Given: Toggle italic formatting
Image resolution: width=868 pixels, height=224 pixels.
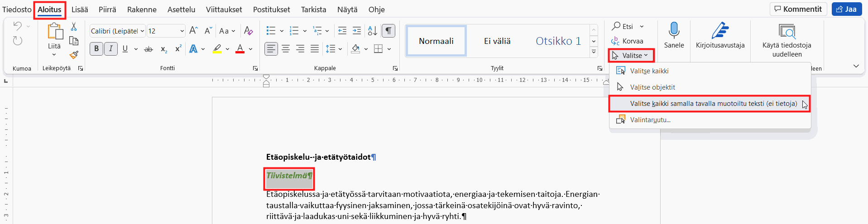Looking at the screenshot, I should [111, 48].
